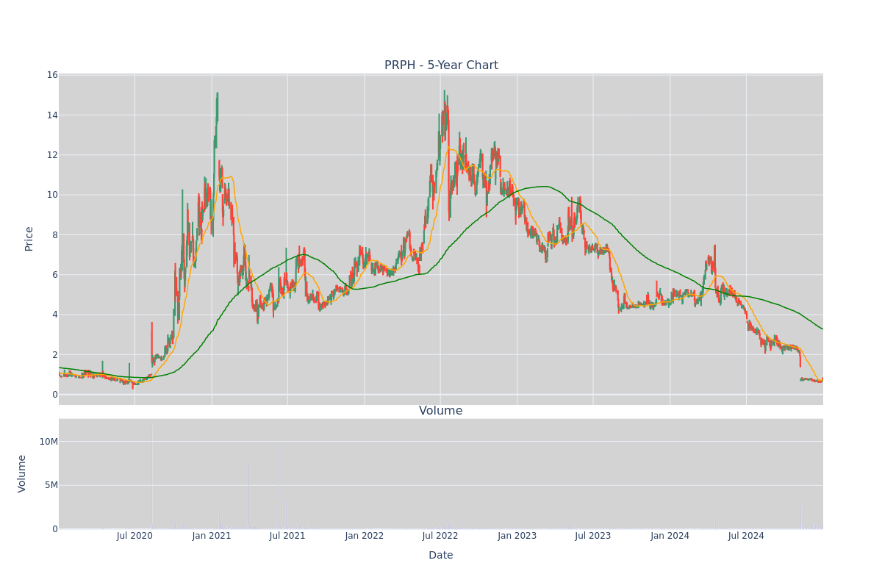Click the price axis value 12
This screenshot has height=588, width=882.
(52, 155)
